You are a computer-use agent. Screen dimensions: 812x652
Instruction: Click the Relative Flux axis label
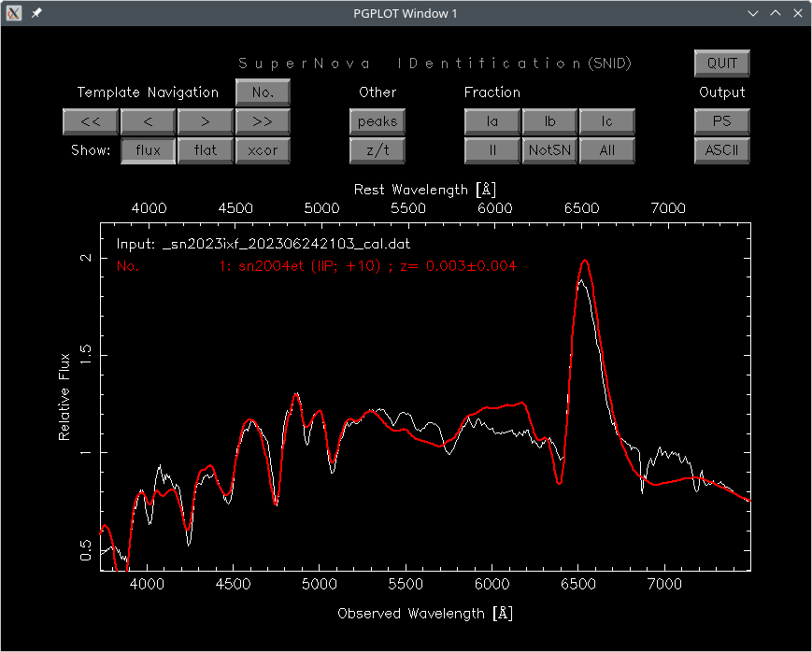point(64,397)
